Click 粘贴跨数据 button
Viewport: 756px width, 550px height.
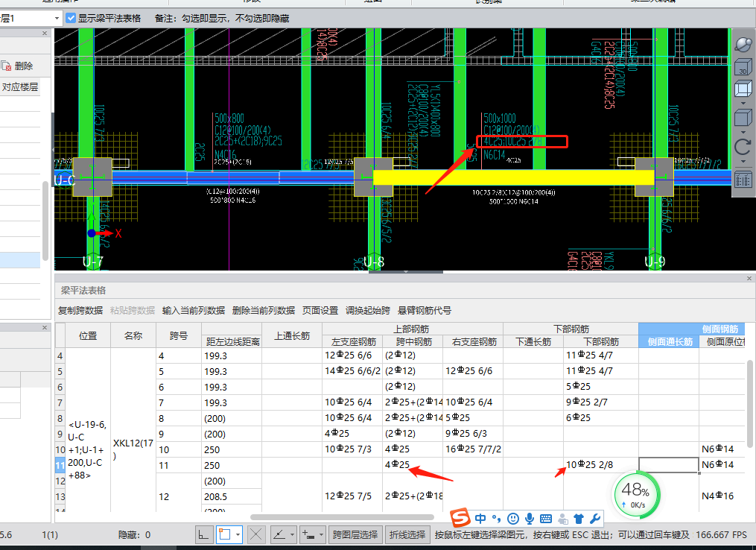pyautogui.click(x=133, y=310)
